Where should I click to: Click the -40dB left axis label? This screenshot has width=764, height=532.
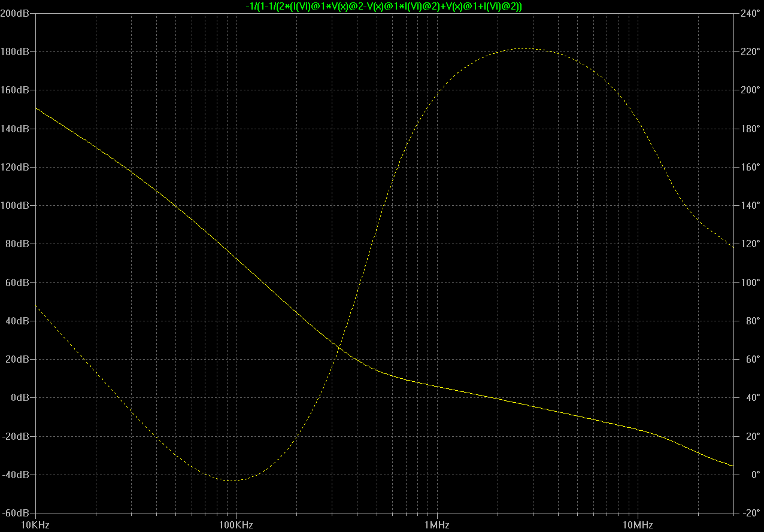(16, 475)
